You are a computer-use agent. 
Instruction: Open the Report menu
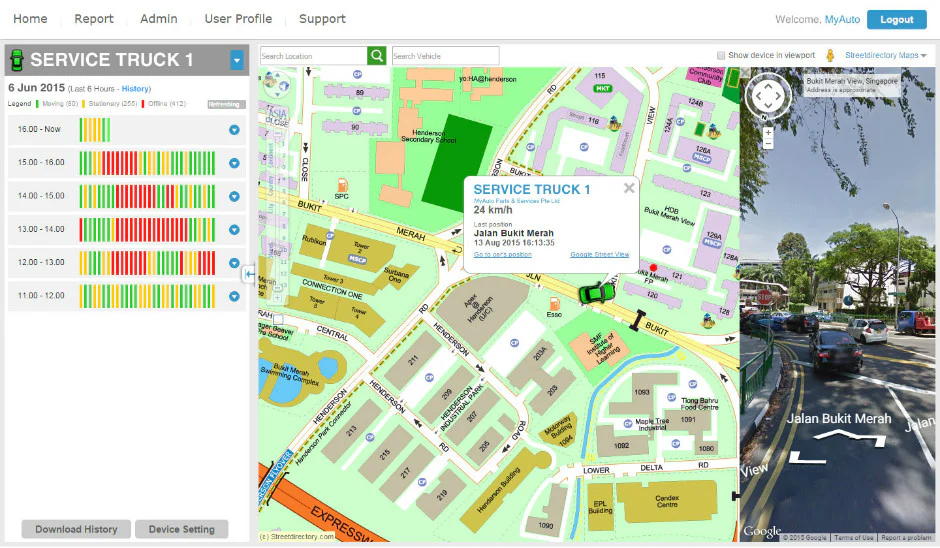coord(94,19)
